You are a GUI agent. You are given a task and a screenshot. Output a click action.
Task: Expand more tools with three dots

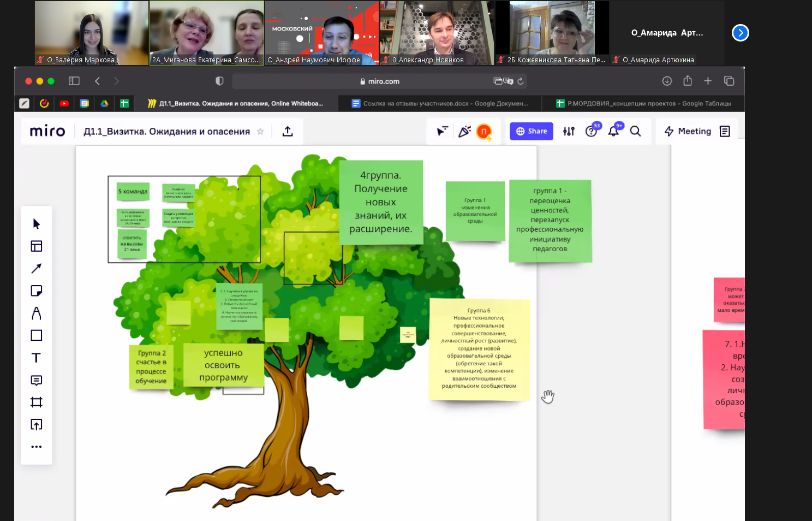point(37,447)
